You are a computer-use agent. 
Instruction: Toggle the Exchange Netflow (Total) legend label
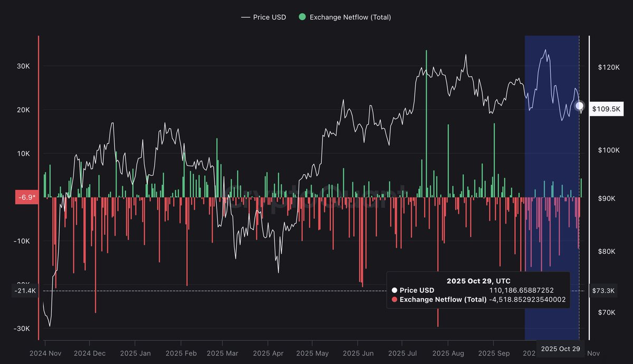pos(350,17)
